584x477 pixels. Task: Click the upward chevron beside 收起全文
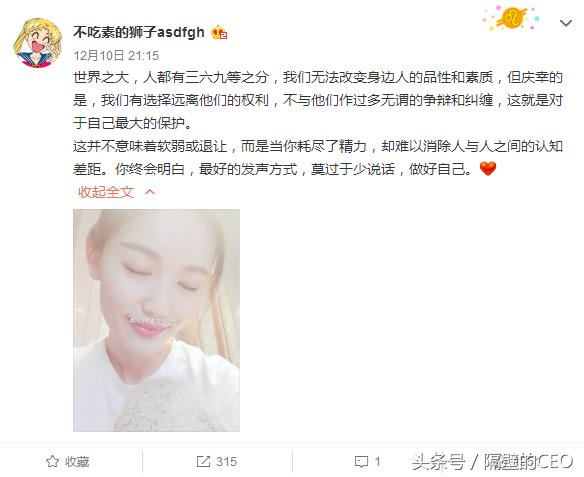point(150,192)
